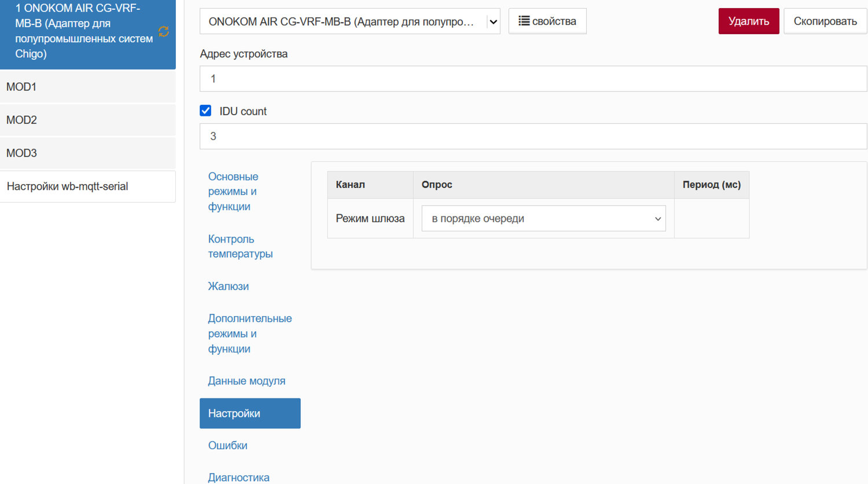Select the MOD1 device entry

pos(88,87)
